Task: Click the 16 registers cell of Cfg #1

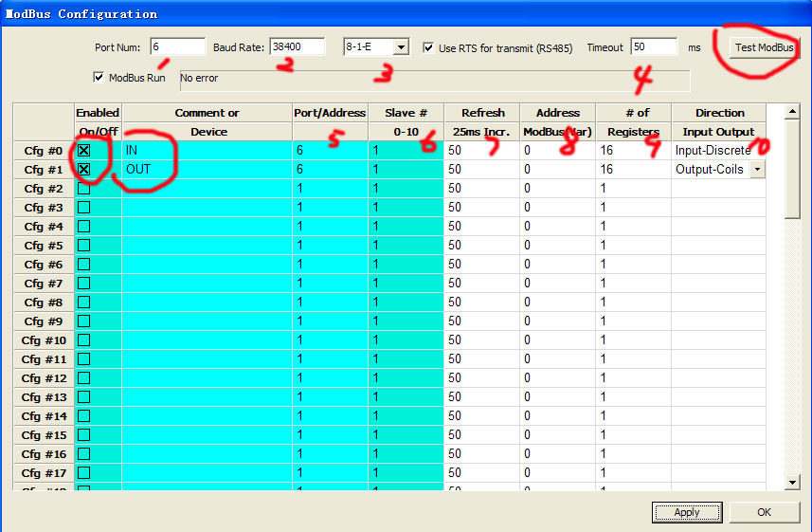Action: [634, 170]
